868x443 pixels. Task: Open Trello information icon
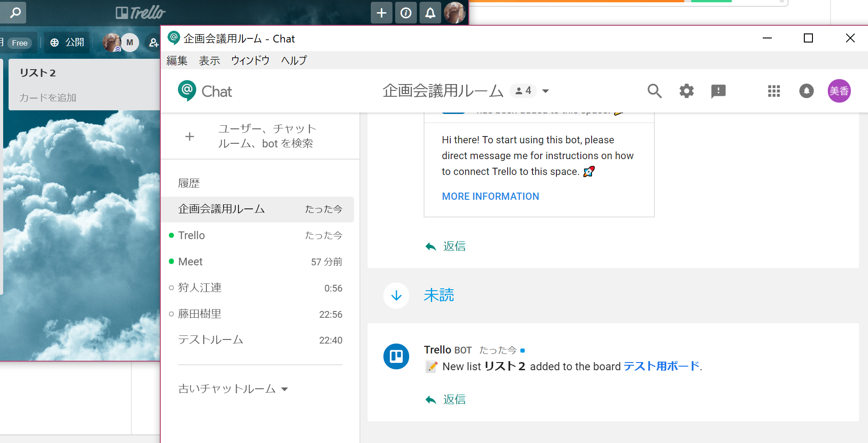pos(406,13)
